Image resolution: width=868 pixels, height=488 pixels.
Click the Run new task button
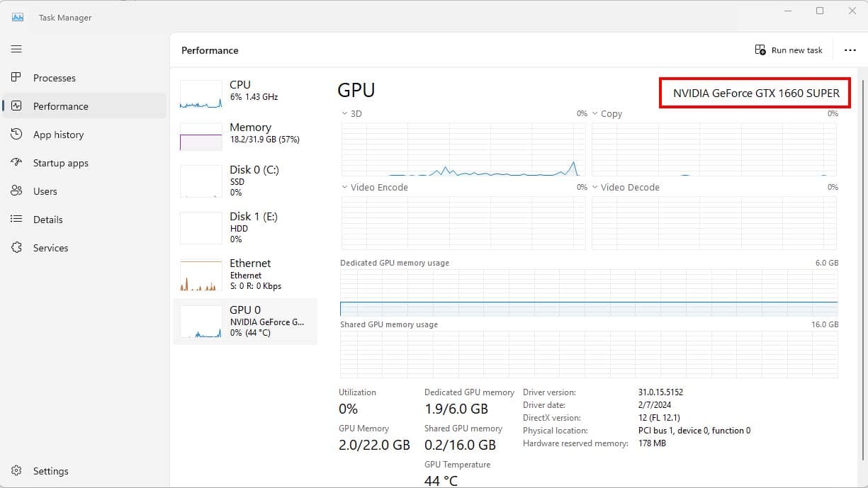point(789,50)
